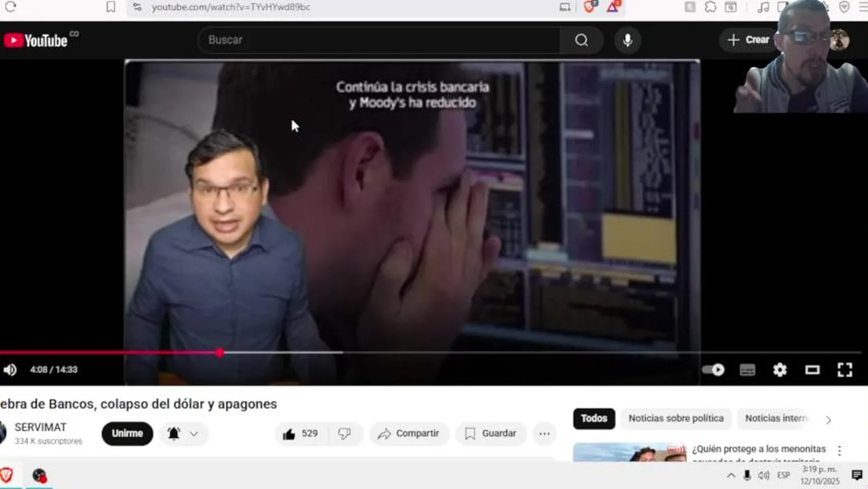The image size is (868, 489).
Task: Open the Windows notification center icon
Action: tap(856, 475)
